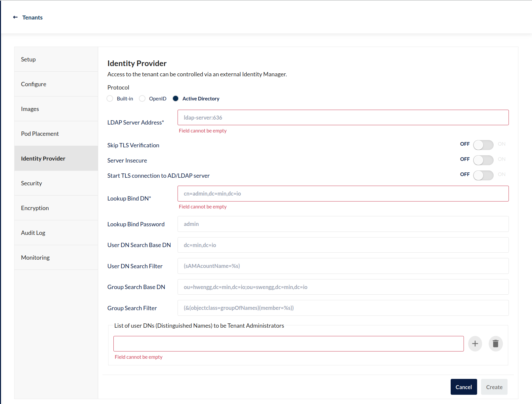This screenshot has width=532, height=404.
Task: Click the LDAP Server Address field
Action: click(x=343, y=118)
